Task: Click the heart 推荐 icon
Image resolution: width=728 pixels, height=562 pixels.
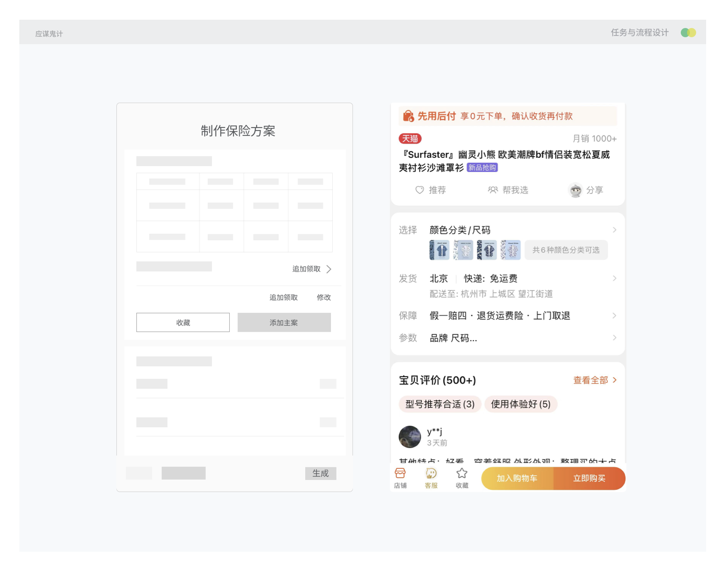Action: [419, 190]
